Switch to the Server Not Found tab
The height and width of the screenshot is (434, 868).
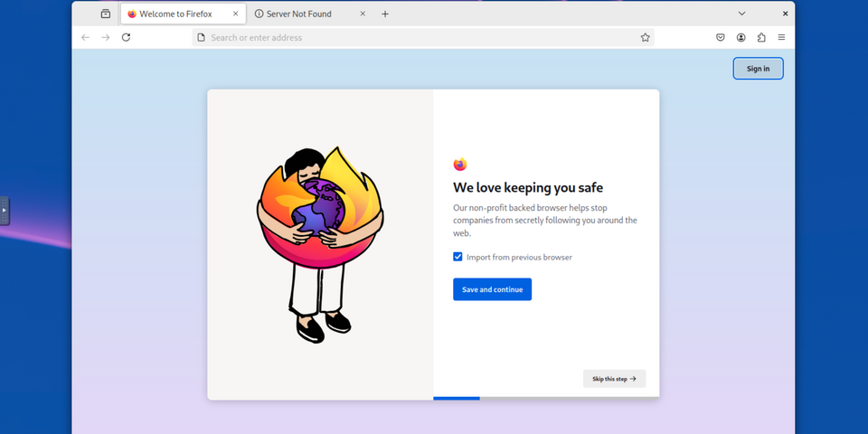[x=310, y=14]
